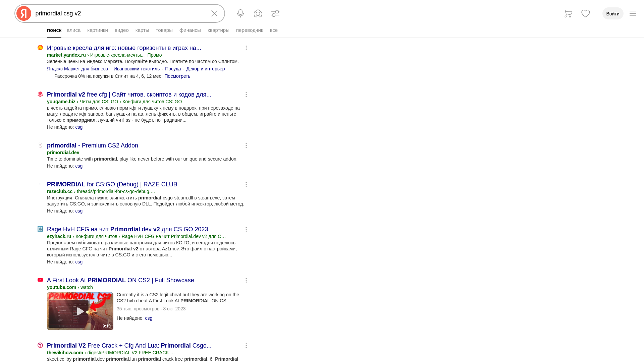Switch to the видео tab
Image resolution: width=644 pixels, height=362 pixels.
(x=122, y=30)
